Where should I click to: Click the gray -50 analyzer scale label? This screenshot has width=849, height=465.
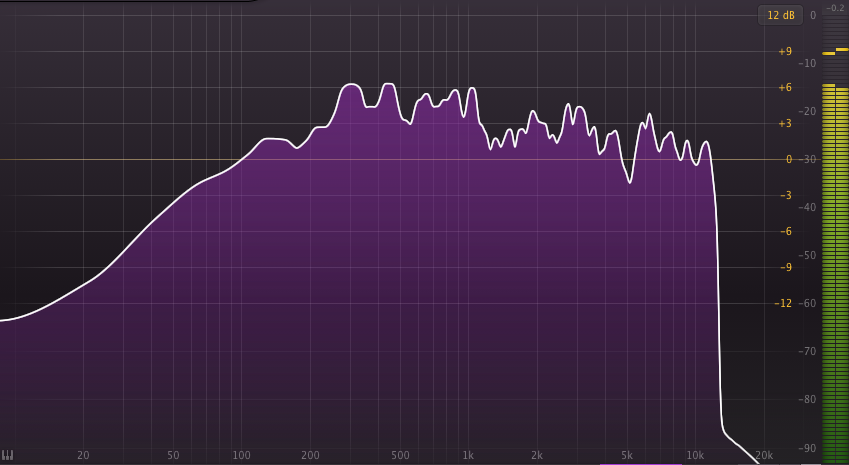(x=807, y=255)
